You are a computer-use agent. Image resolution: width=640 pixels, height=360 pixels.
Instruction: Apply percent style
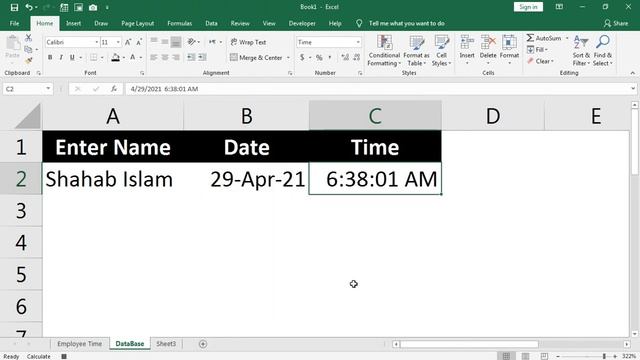[319, 58]
